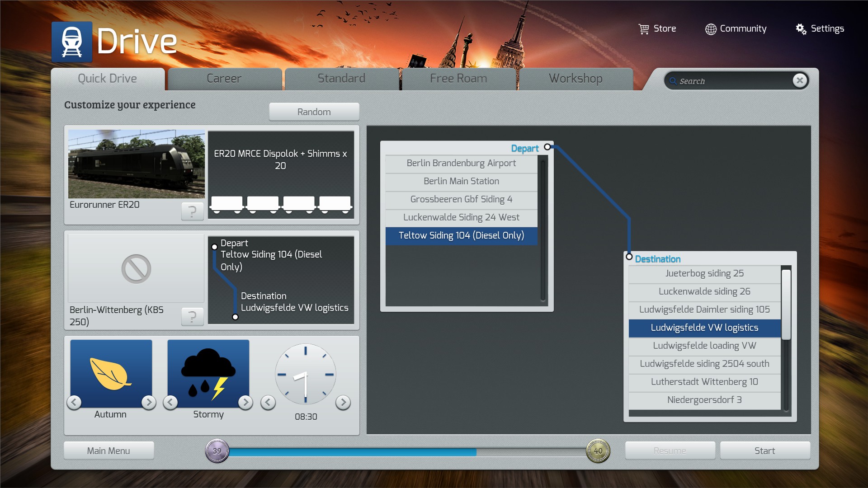Open the Community globe icon
The height and width of the screenshot is (488, 868).
coord(711,29)
